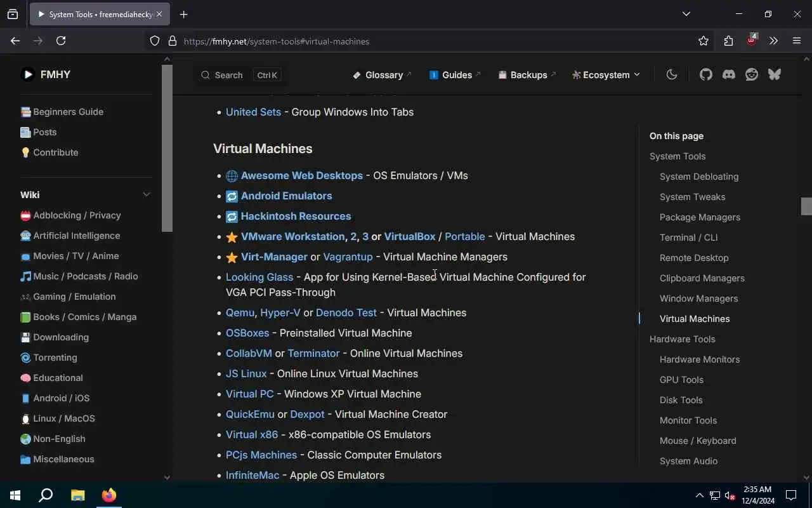Open Artificial Intelligence wiki page

pos(70,236)
